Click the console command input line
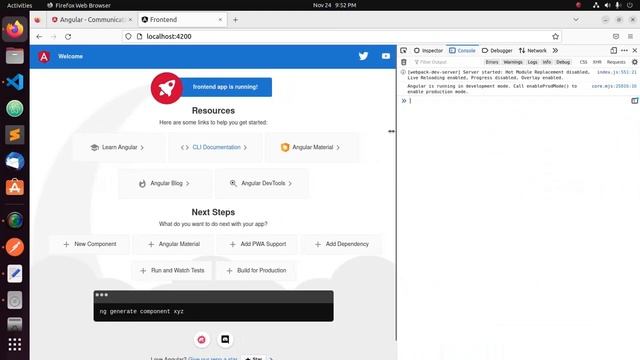This screenshot has width=640, height=360. click(518, 101)
